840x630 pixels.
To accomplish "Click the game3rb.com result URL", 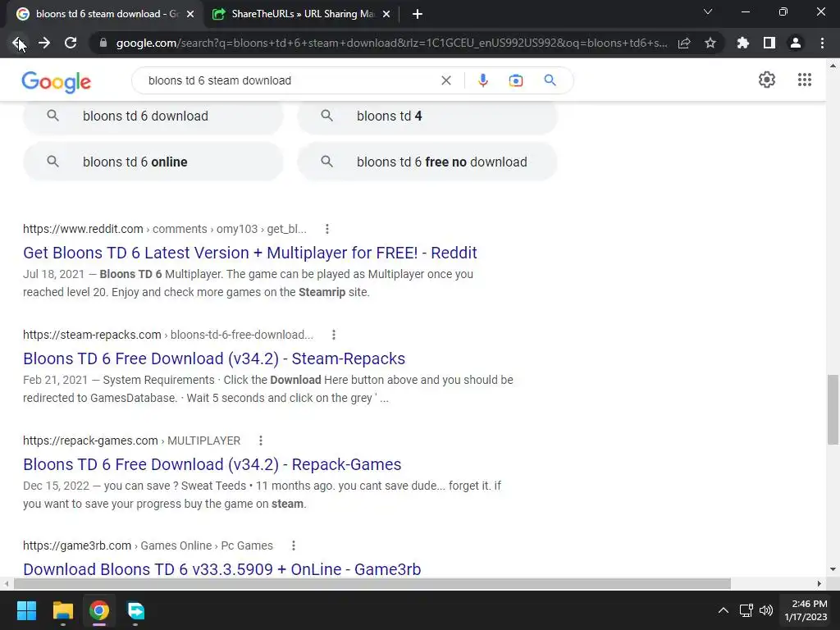I will coord(148,546).
